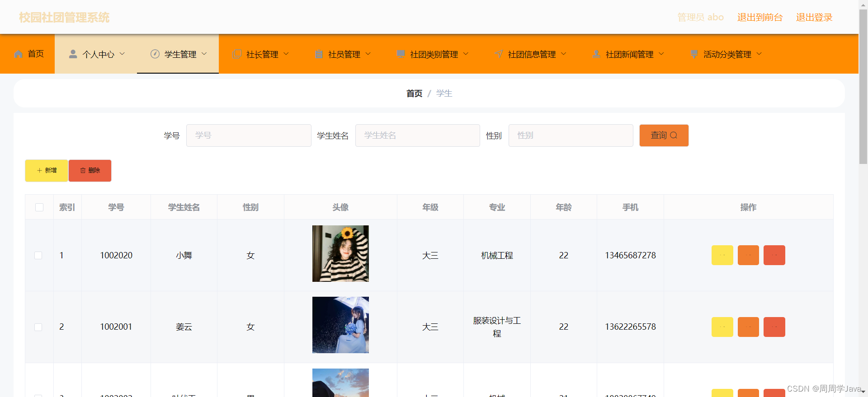
Task: Check the row checkbox for 1002001
Action: coord(38,327)
